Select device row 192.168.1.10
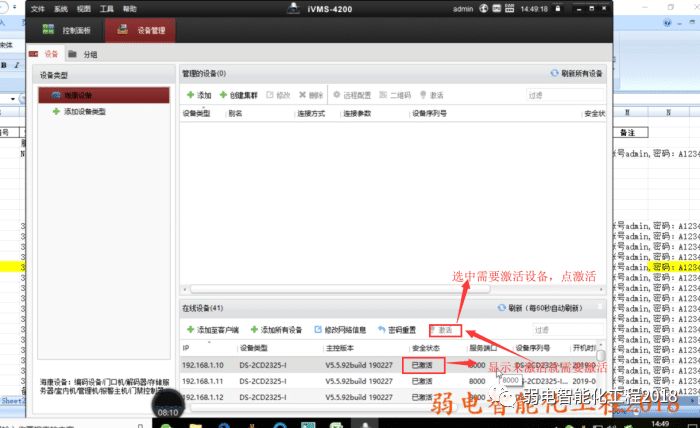This screenshot has width=700, height=428. point(388,365)
